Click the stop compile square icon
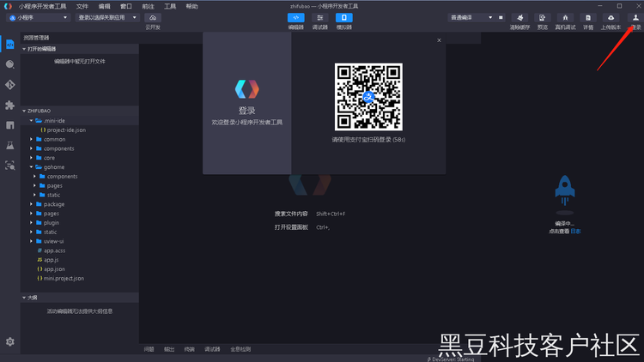 point(501,18)
